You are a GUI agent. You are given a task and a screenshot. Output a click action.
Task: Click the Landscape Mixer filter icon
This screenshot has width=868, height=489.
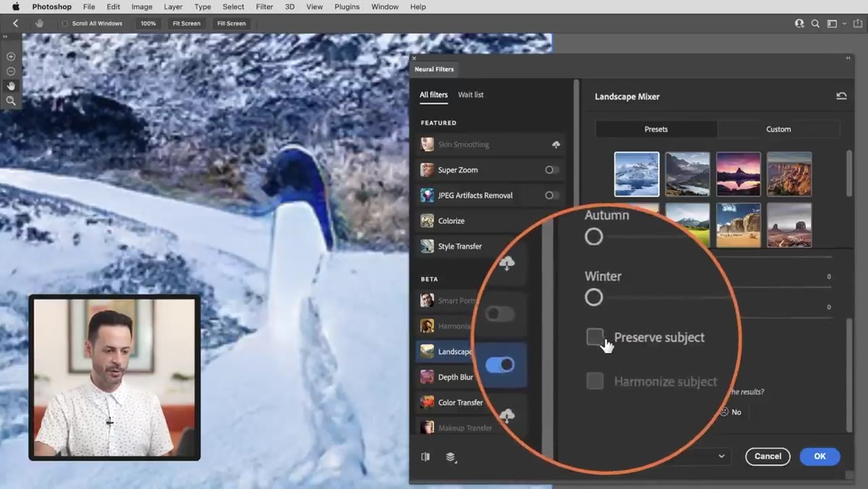coord(427,352)
